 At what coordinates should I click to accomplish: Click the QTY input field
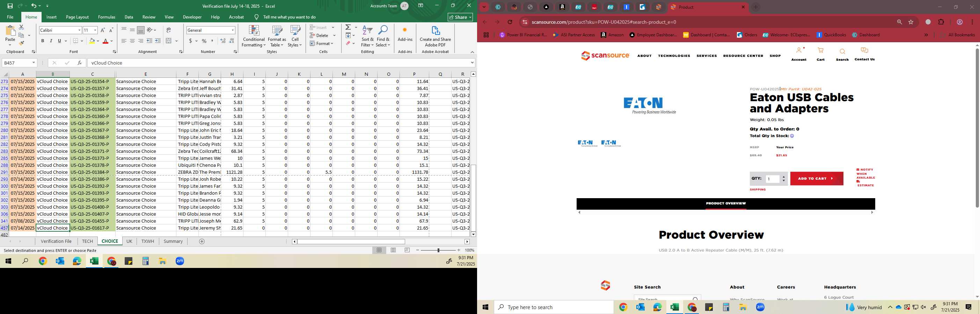773,179
